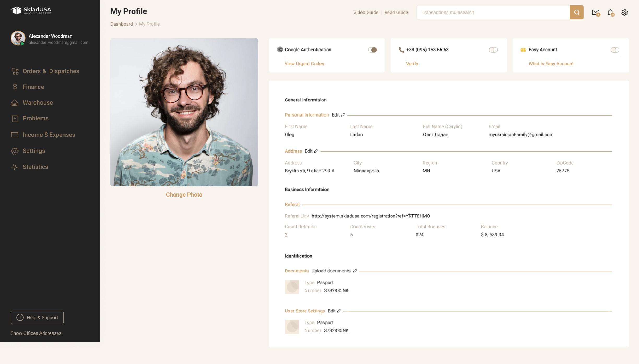Viewport: 639px width, 364px height.
Task: Navigate to Problems via its sidebar icon
Action: (15, 118)
